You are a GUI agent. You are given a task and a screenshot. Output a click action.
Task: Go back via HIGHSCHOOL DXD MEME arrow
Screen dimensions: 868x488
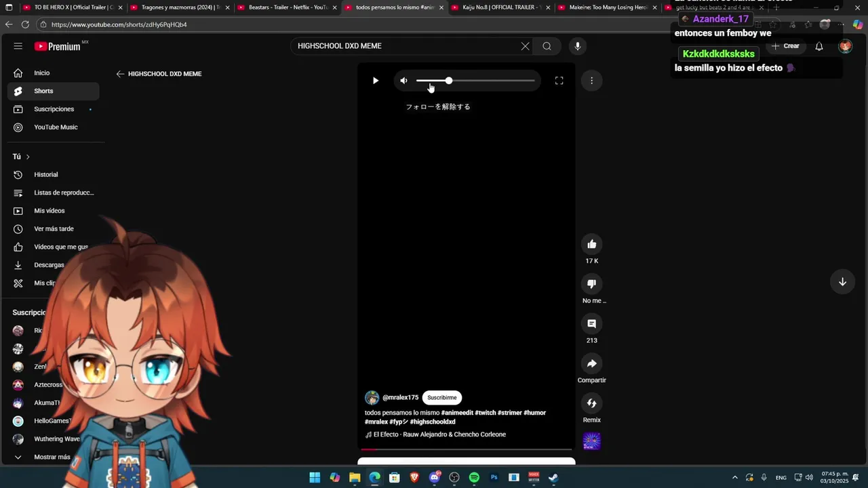[120, 74]
